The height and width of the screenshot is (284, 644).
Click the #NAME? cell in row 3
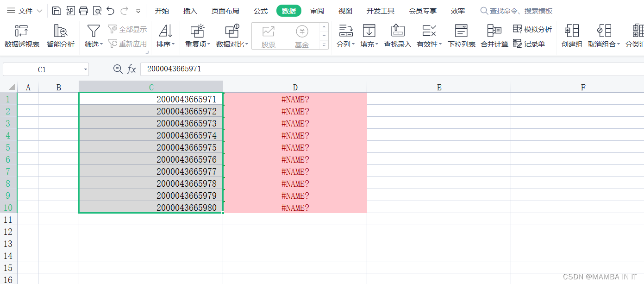click(x=295, y=123)
